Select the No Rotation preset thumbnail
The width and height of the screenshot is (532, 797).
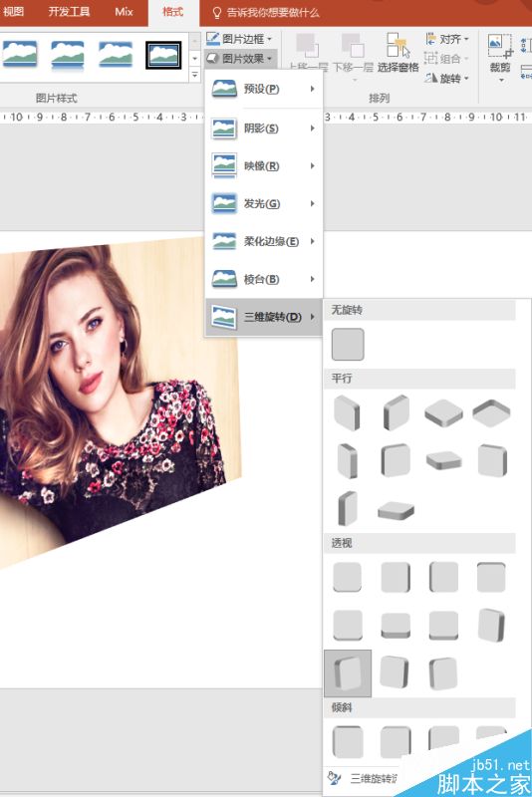348,344
